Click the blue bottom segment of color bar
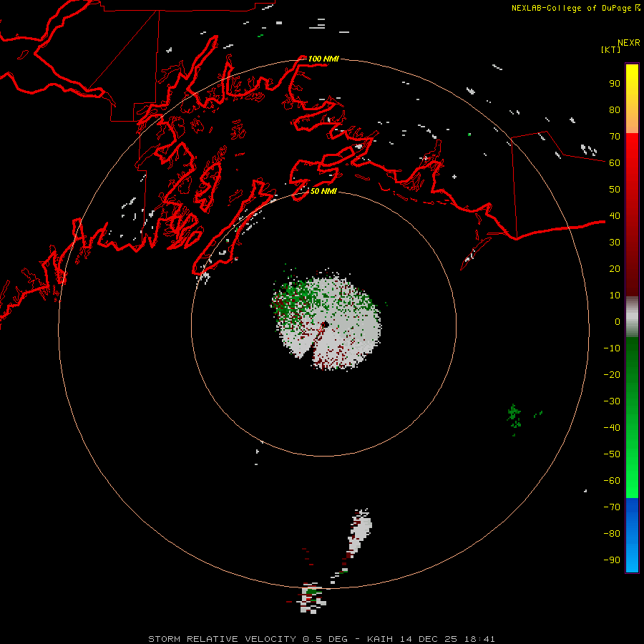The height and width of the screenshot is (644, 644). coord(632,535)
